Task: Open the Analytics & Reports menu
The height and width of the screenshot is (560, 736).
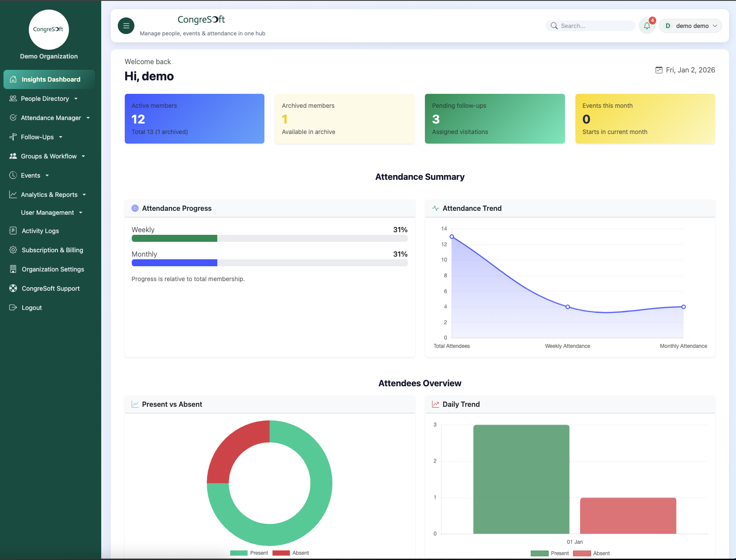Action: [x=49, y=195]
